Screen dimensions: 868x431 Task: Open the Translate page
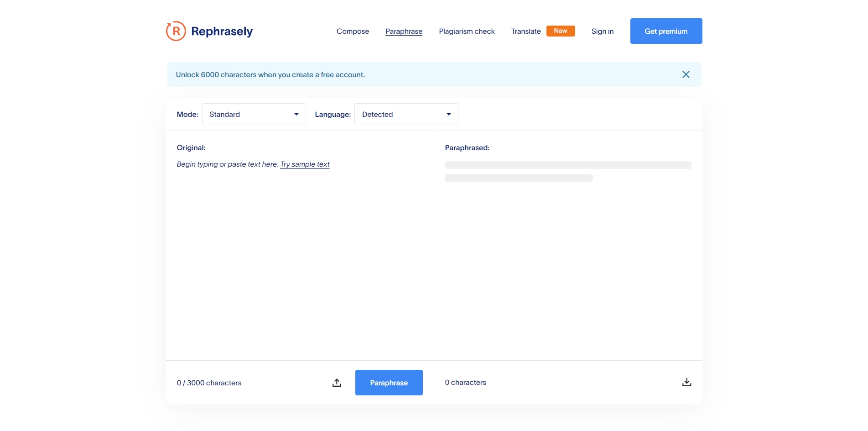[x=525, y=31]
